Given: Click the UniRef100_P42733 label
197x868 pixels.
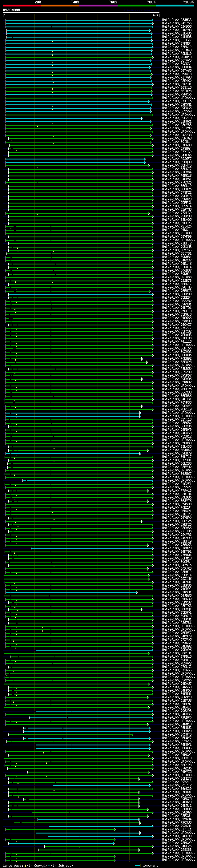Looking at the screenshot, I should [x=177, y=135].
